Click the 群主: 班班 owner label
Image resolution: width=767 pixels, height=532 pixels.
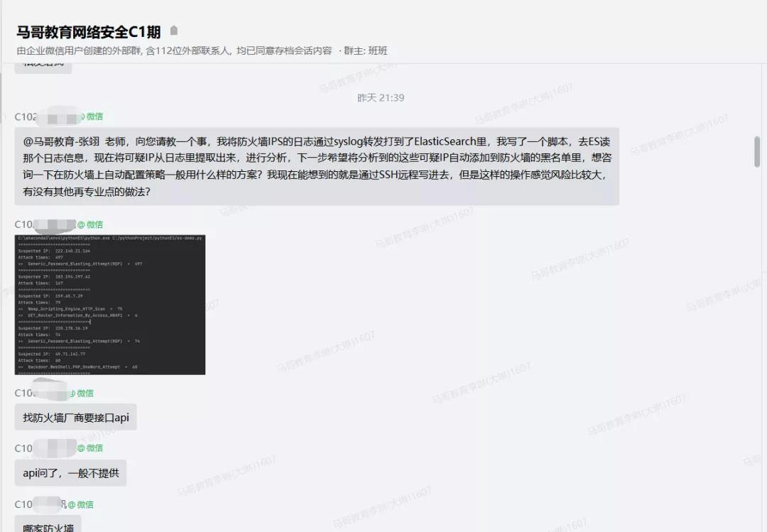pyautogui.click(x=366, y=50)
